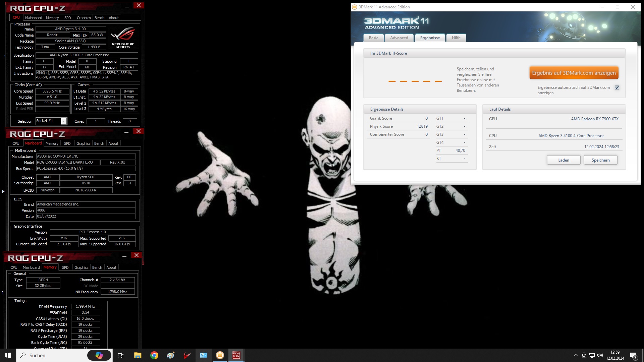This screenshot has width=644, height=362.
Task: Select the PT value 40,70
Action: click(x=460, y=150)
